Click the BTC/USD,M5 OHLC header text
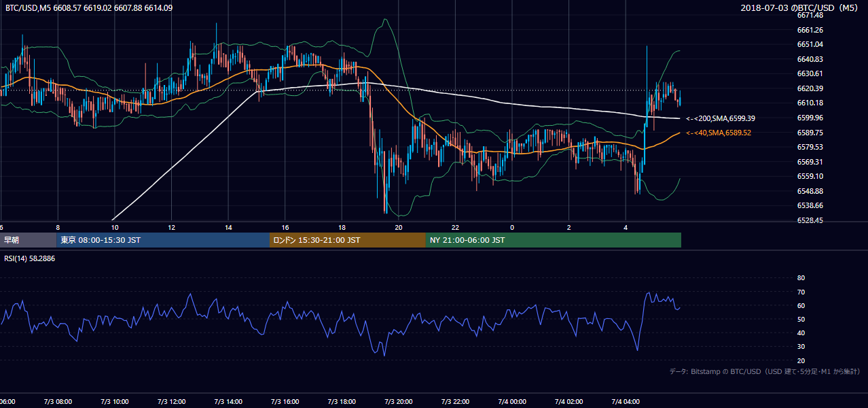The height and width of the screenshot is (408, 868). click(x=89, y=7)
